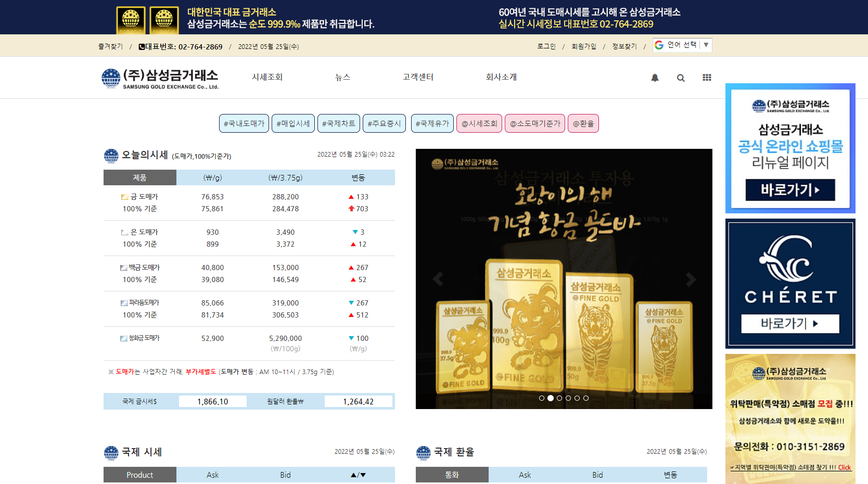The image size is (868, 484).
Task: Select the @소도매기준가 tag
Action: (x=535, y=123)
